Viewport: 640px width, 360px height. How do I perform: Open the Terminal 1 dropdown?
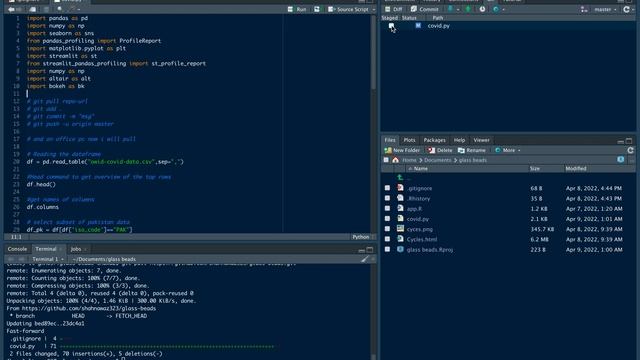(x=48, y=259)
